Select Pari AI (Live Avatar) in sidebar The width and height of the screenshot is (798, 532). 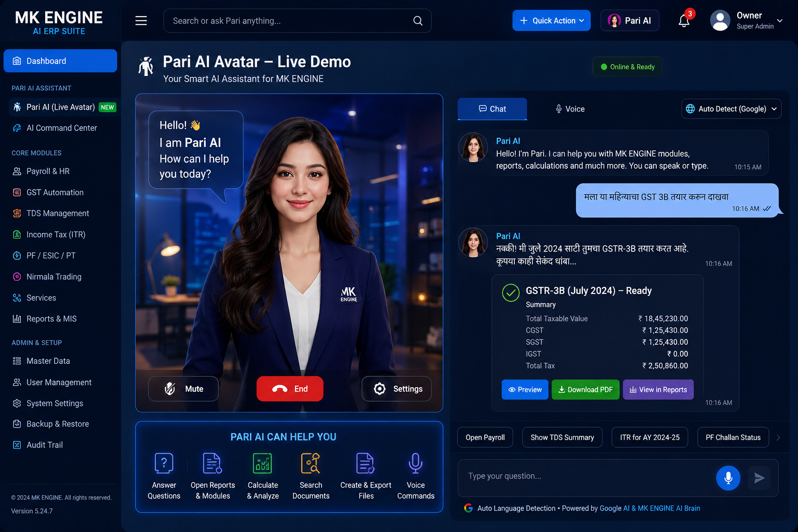tap(62, 107)
